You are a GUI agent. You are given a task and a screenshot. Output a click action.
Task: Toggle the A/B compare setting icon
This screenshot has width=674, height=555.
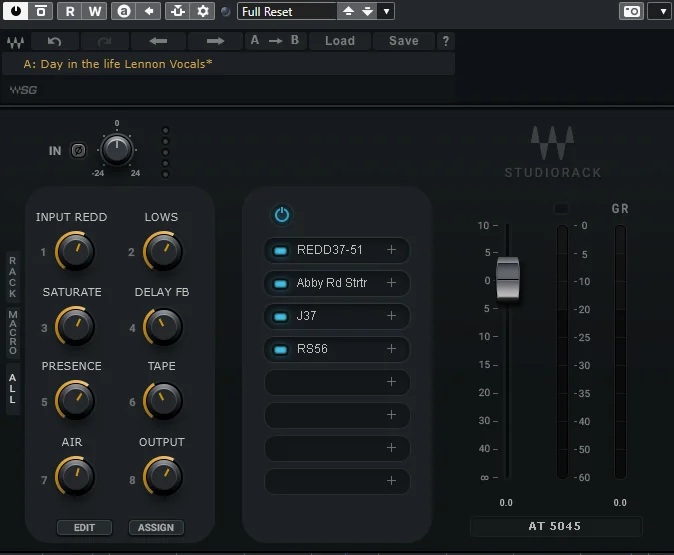pyautogui.click(x=124, y=11)
